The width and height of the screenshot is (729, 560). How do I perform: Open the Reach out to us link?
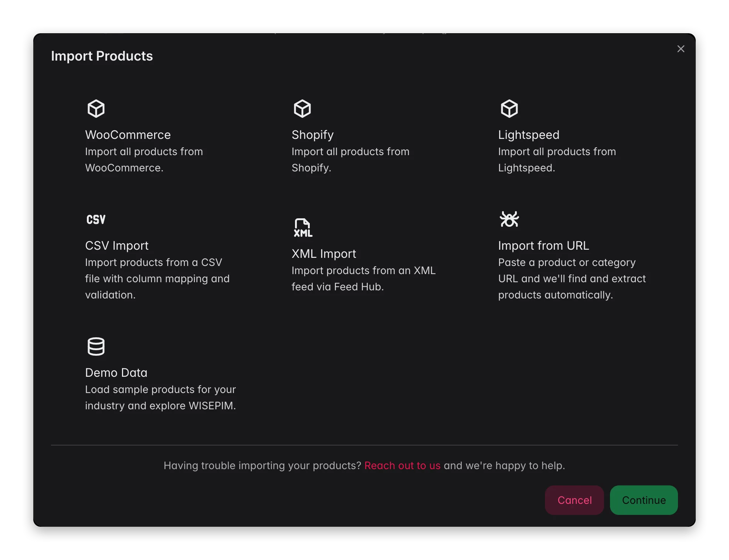(x=402, y=465)
